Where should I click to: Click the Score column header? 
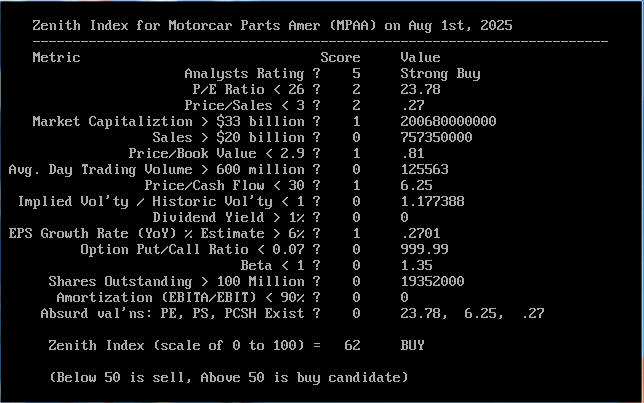[340, 57]
